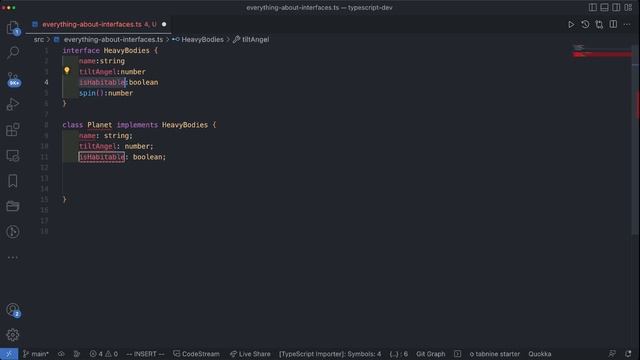
Task: Click the main* branch in status bar
Action: (x=36, y=354)
